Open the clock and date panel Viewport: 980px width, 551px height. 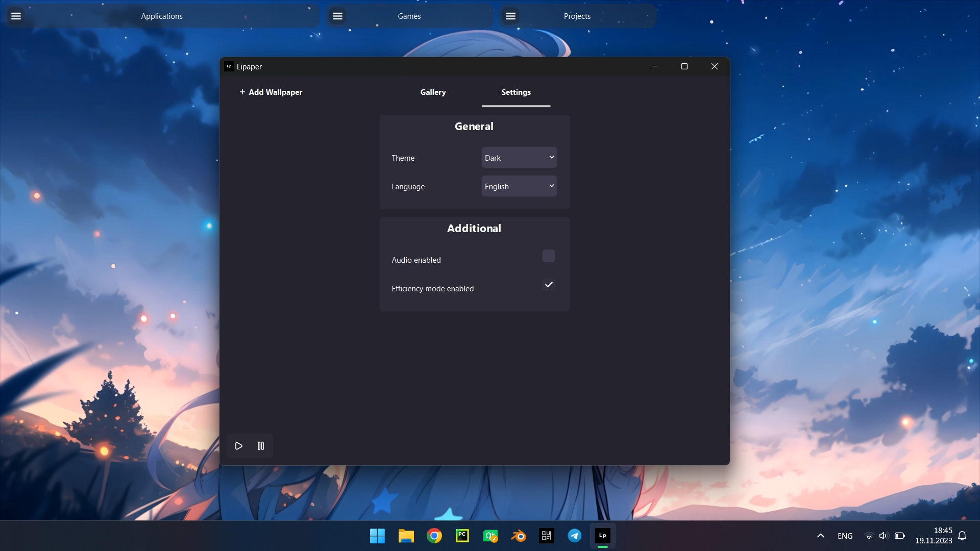click(x=933, y=536)
